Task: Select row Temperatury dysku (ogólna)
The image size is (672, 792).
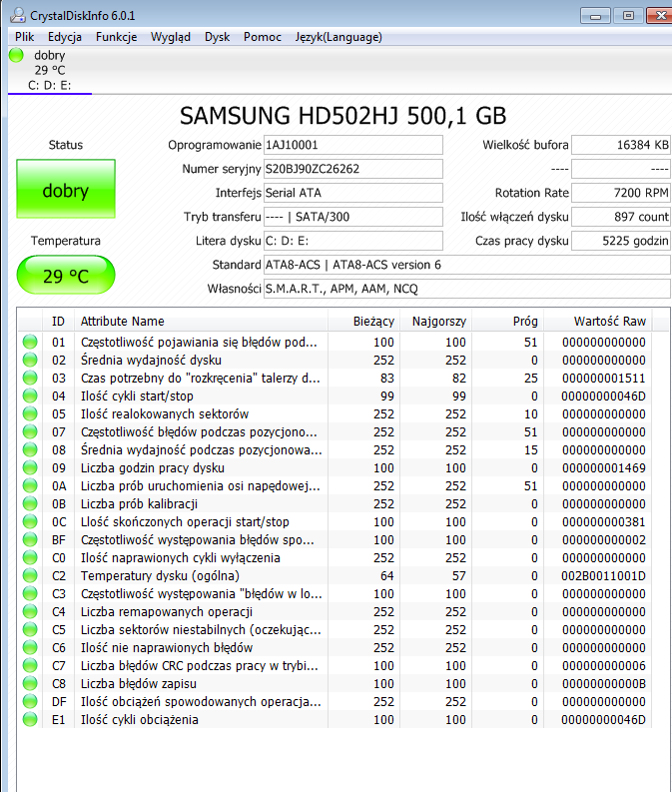Action: click(x=335, y=576)
